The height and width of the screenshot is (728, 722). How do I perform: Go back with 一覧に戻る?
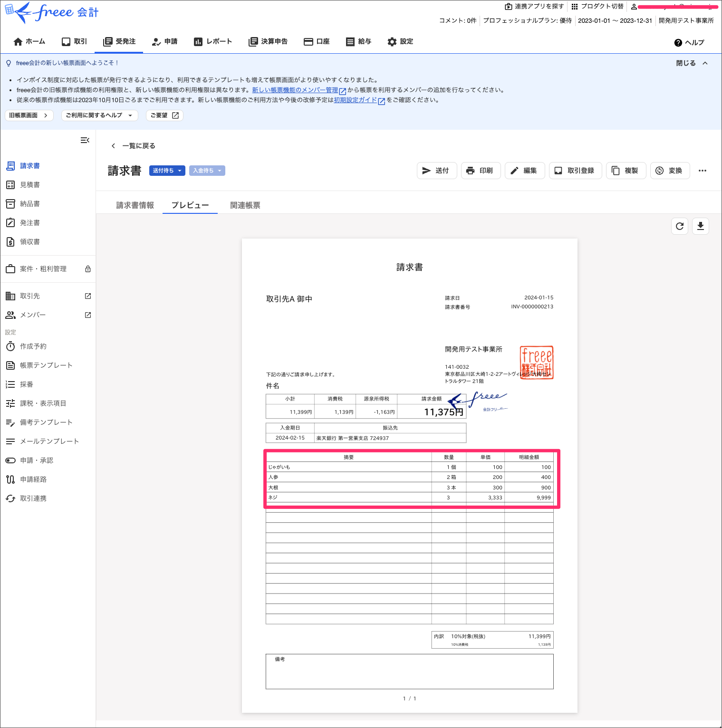[x=133, y=146]
